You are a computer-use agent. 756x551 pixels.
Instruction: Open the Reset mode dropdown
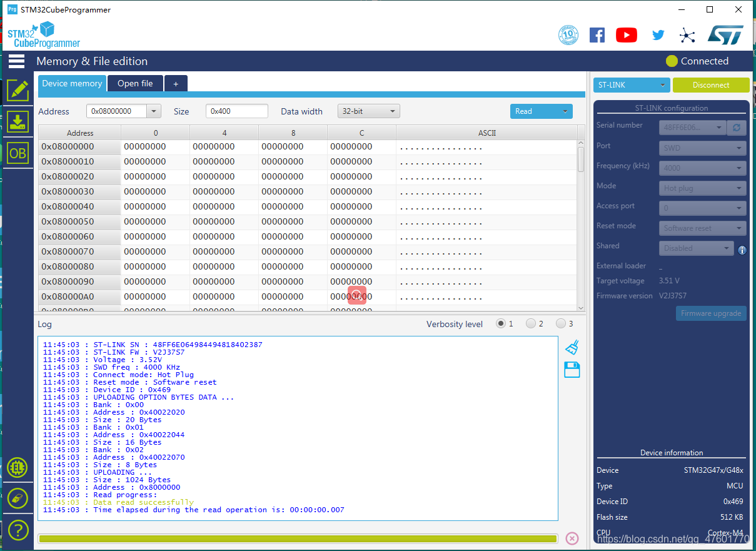pos(703,228)
